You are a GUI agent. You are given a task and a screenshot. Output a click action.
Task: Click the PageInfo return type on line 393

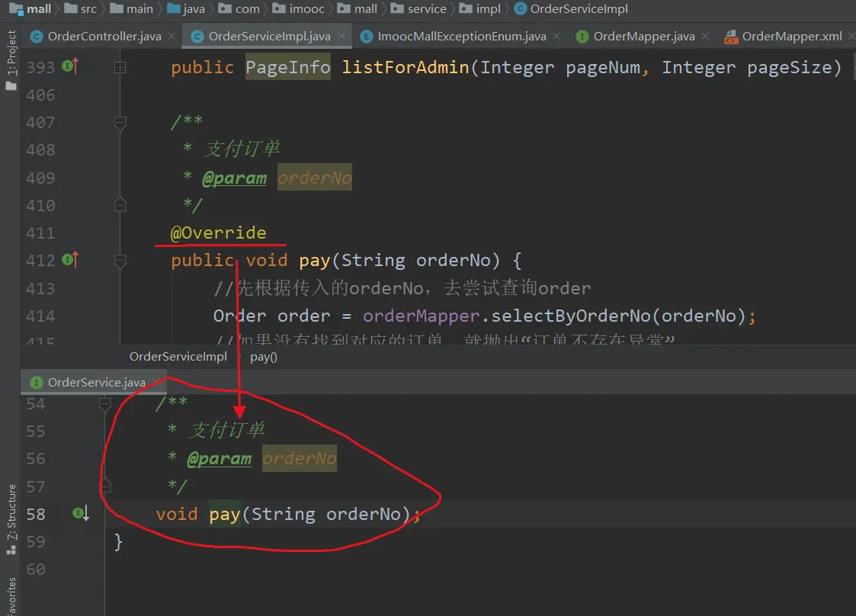287,66
